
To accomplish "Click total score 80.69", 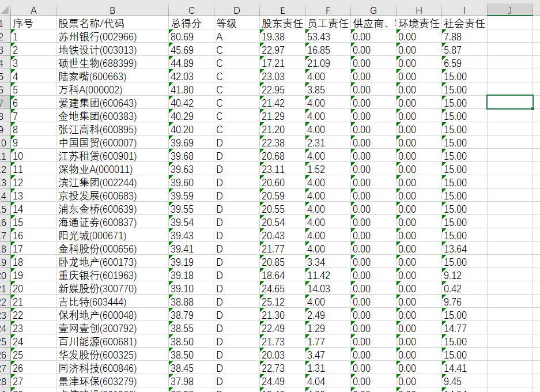I will coord(191,36).
